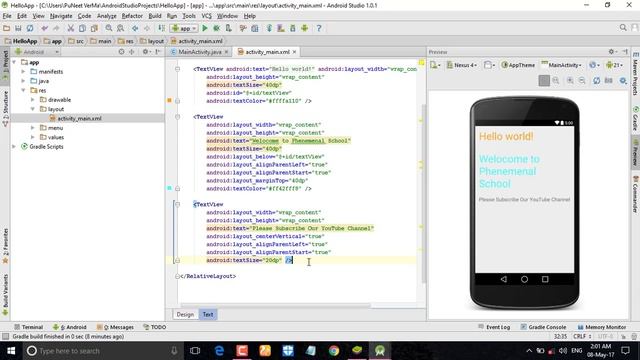Screen dimensions: 640x360
Task: Open the TODO tool window
Action: pyautogui.click(x=154, y=327)
